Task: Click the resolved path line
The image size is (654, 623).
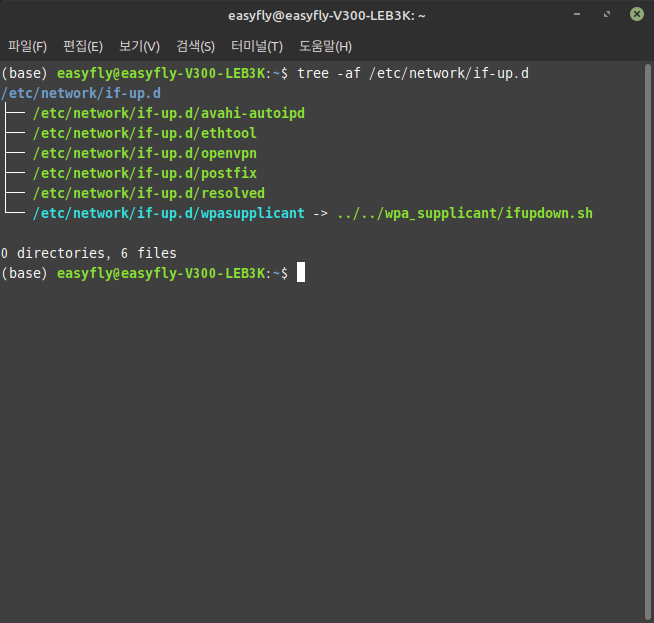Action: tap(149, 193)
